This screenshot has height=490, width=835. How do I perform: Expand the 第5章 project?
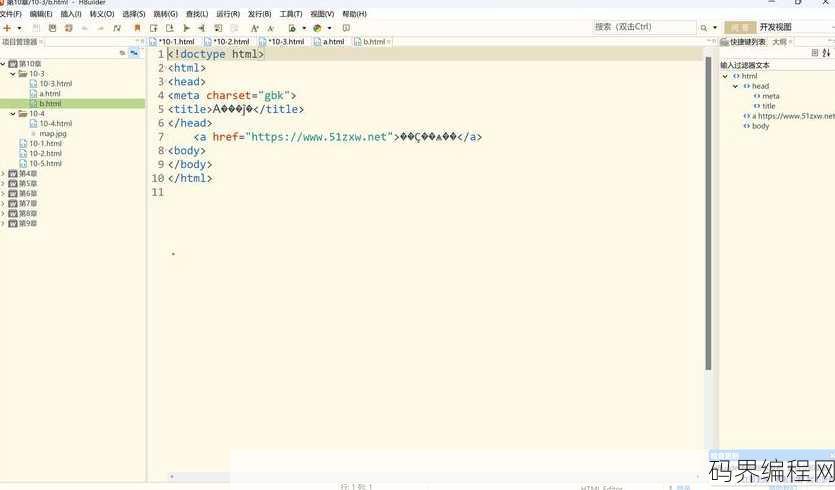(3, 184)
